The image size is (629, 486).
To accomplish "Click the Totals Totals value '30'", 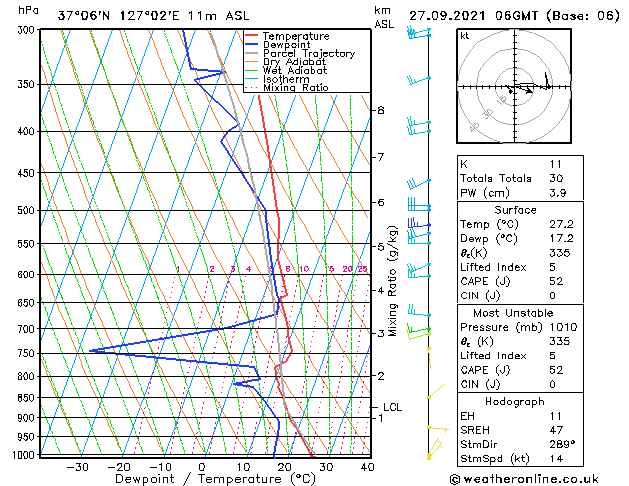I will coord(556,179).
